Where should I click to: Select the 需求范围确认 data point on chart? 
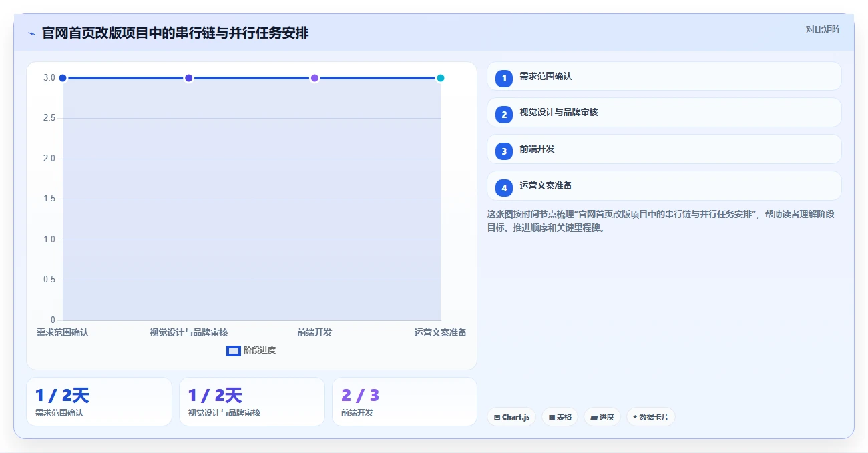pos(63,78)
